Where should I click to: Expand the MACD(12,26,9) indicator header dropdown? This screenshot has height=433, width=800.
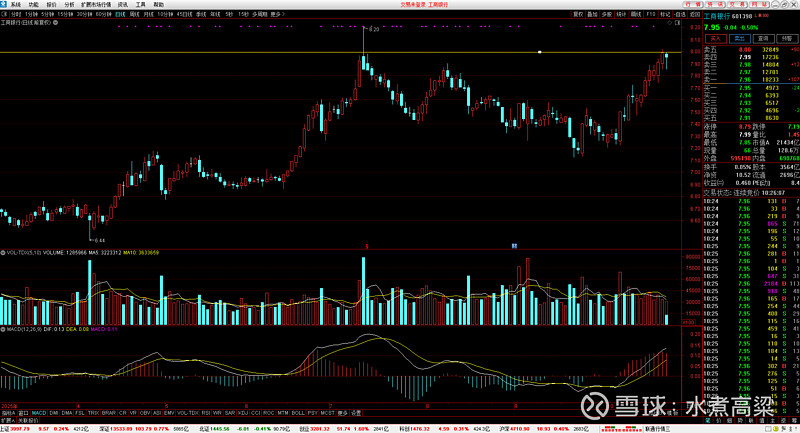pos(3,329)
